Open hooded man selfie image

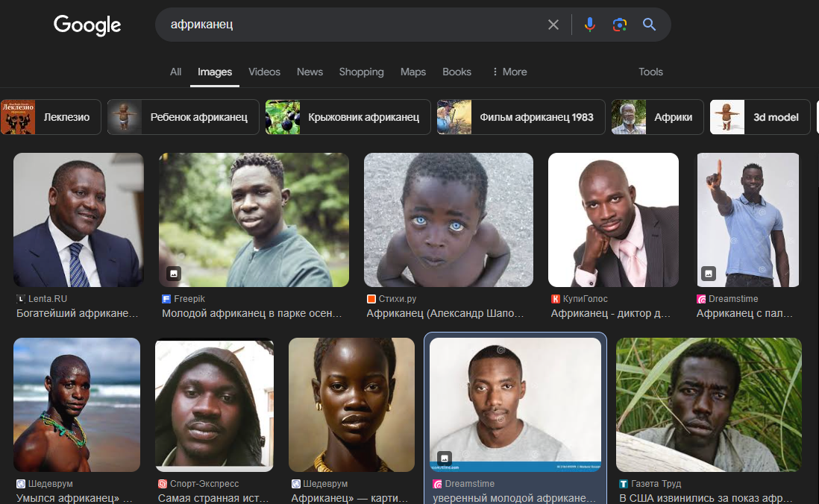coord(214,405)
